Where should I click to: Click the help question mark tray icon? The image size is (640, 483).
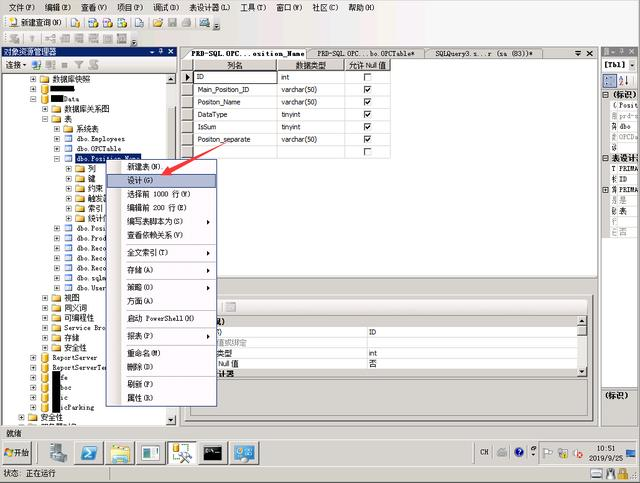click(x=519, y=452)
